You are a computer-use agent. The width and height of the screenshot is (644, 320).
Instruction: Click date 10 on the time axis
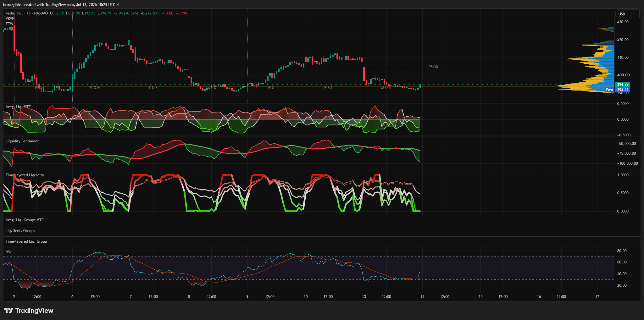306,297
